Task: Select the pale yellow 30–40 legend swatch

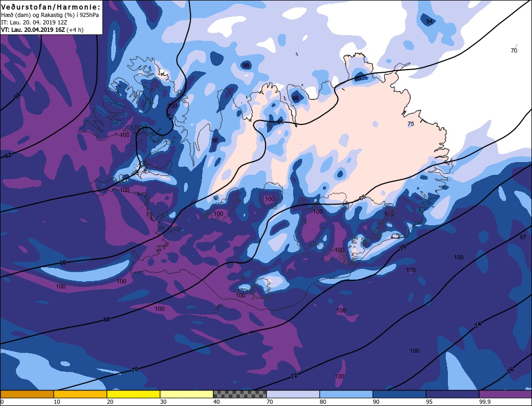Action: [x=187, y=394]
